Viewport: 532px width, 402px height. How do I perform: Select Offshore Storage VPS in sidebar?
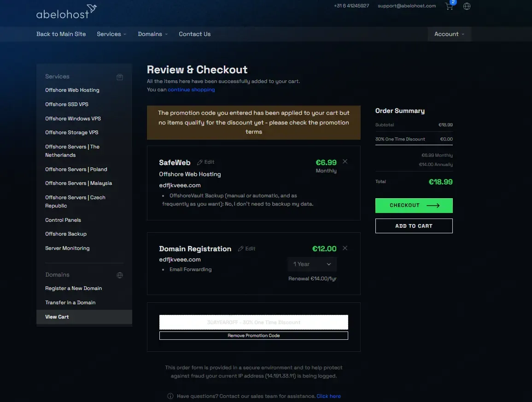pyautogui.click(x=71, y=132)
